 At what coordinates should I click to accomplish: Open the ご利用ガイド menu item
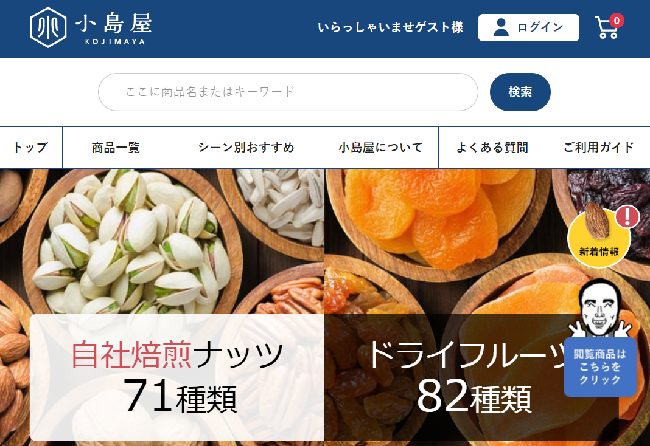coord(598,148)
